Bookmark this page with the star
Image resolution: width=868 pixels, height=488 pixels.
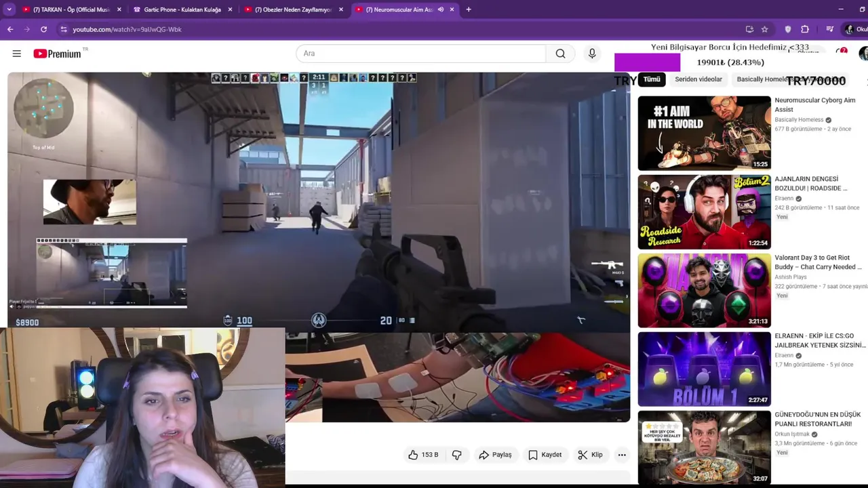(765, 29)
